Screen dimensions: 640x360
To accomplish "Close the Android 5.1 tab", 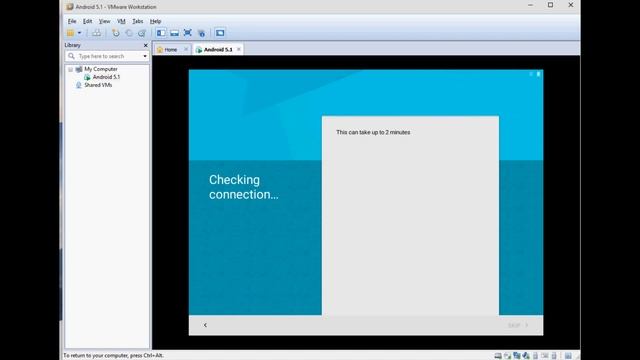I will point(239,49).
